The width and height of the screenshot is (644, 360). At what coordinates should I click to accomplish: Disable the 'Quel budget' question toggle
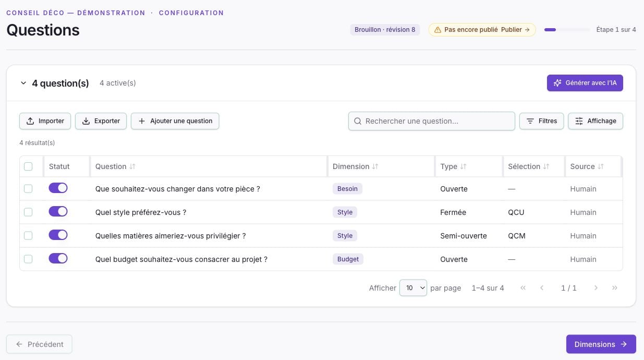(x=58, y=258)
